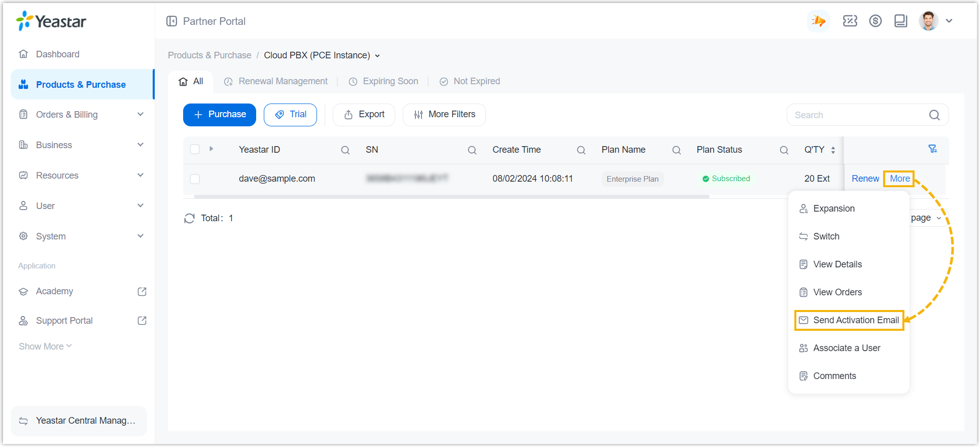This screenshot has width=980, height=447.
Task: Open the documentation book icon in header
Action: [x=900, y=21]
